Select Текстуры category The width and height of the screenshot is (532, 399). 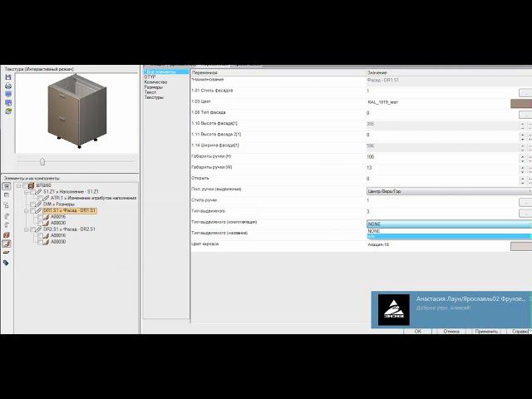point(154,97)
